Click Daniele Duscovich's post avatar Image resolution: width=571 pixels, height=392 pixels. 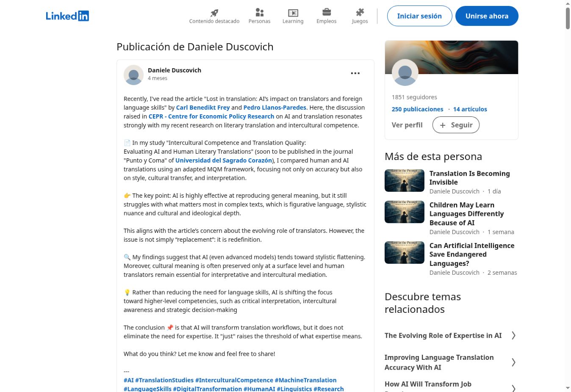(133, 75)
